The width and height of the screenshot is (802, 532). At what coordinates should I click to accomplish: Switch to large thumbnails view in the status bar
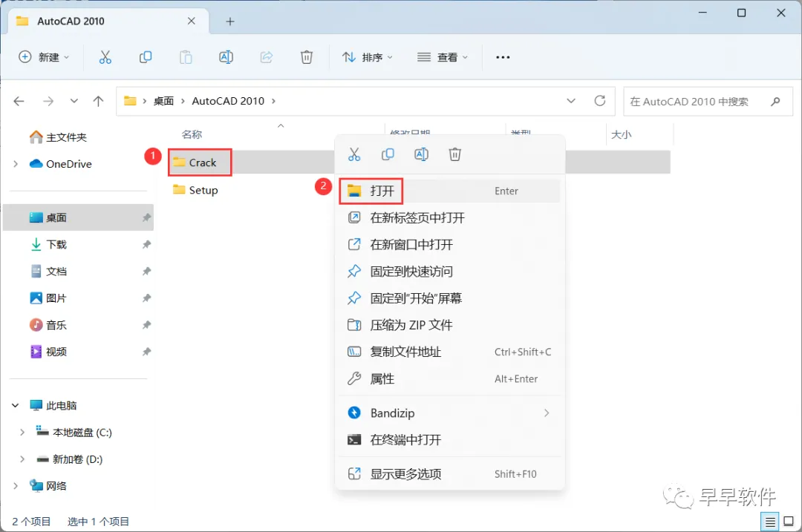click(789, 522)
